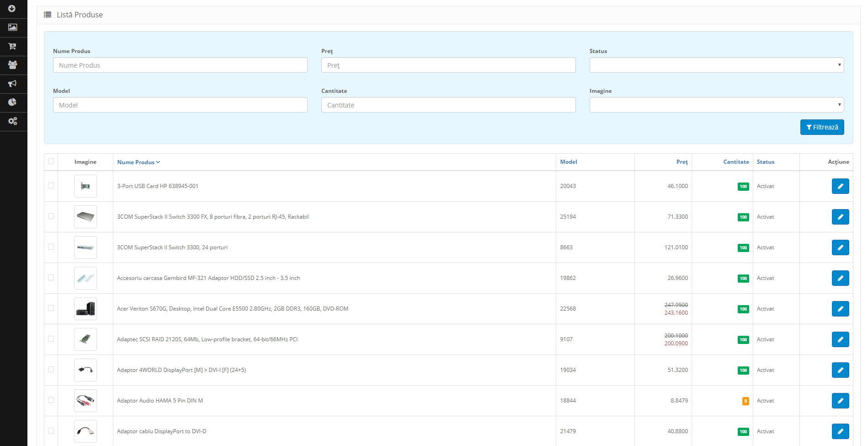The image size is (868, 446).
Task: Open the settings gears sidebar icon
Action: coord(12,121)
